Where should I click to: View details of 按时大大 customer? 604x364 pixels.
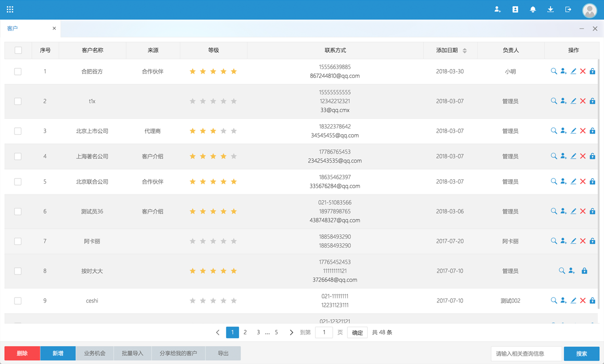tap(562, 271)
